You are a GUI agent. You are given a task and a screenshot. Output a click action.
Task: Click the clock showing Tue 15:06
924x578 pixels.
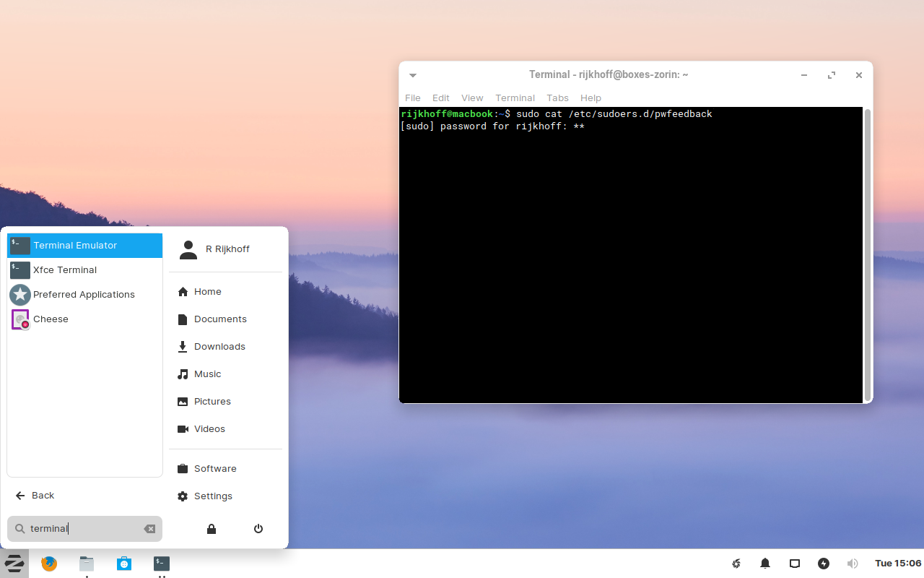tap(898, 564)
